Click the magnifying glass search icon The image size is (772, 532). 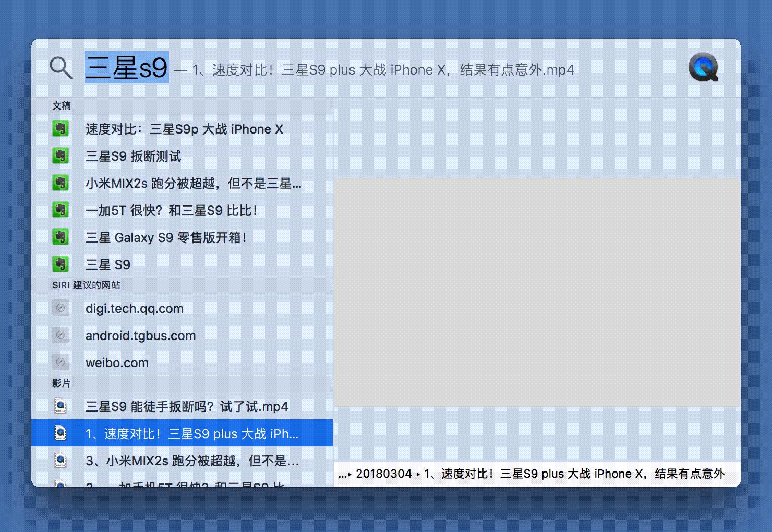pos(60,68)
